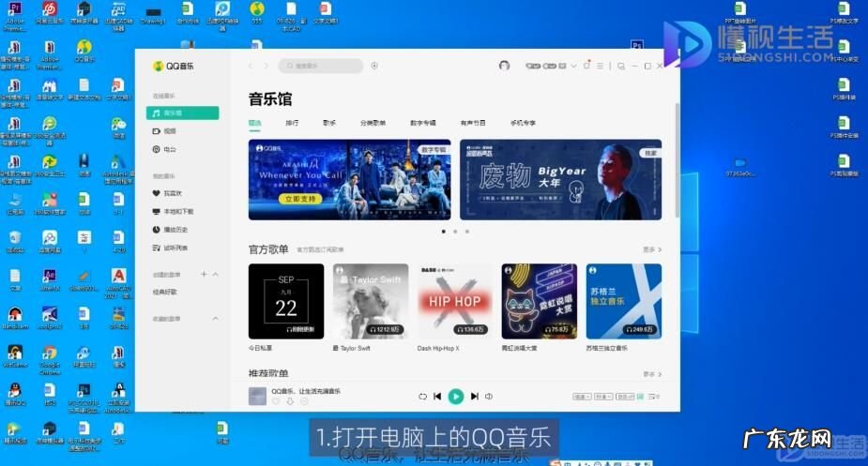868x466 pixels.
Task: Open the 标准 audio quality dropdown
Action: pyautogui.click(x=602, y=397)
